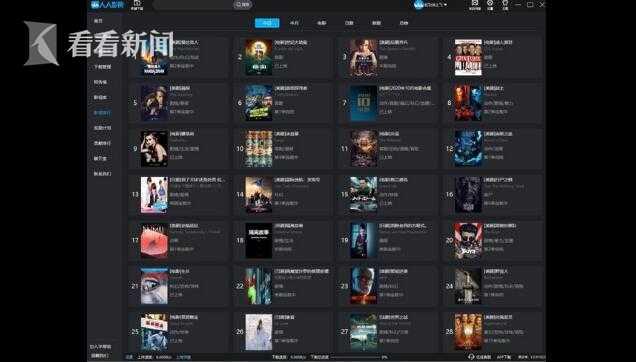
Task: Open the eye close-up poster ranked 21
Action: tap(154, 286)
